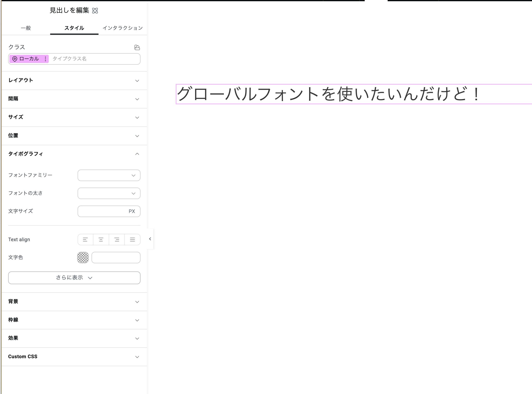
Task: Select the right text align icon
Action: 117,240
